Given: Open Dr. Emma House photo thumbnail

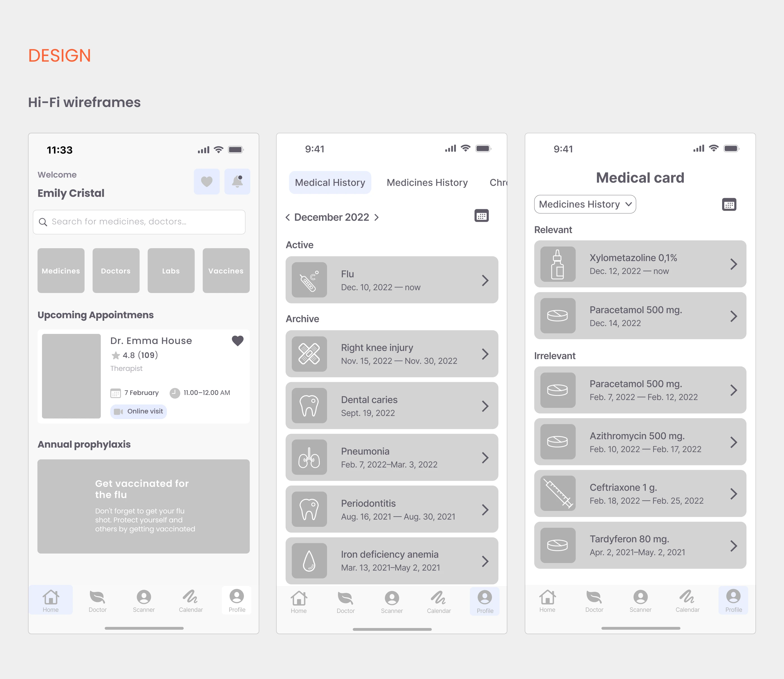Looking at the screenshot, I should pyautogui.click(x=71, y=376).
